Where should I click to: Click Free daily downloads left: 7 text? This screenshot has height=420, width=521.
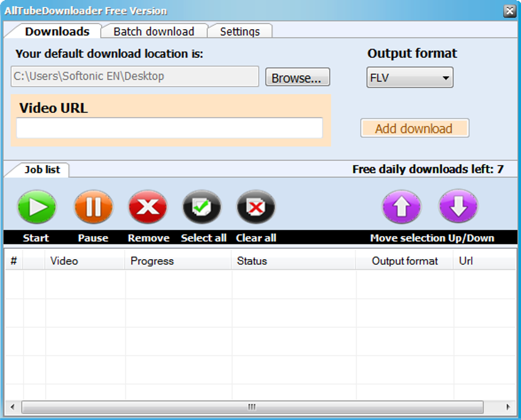(428, 169)
